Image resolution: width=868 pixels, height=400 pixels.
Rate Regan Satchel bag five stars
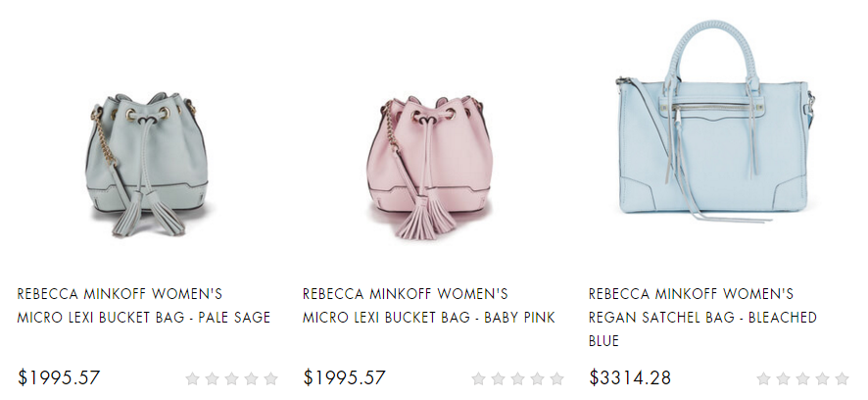pyautogui.click(x=842, y=378)
